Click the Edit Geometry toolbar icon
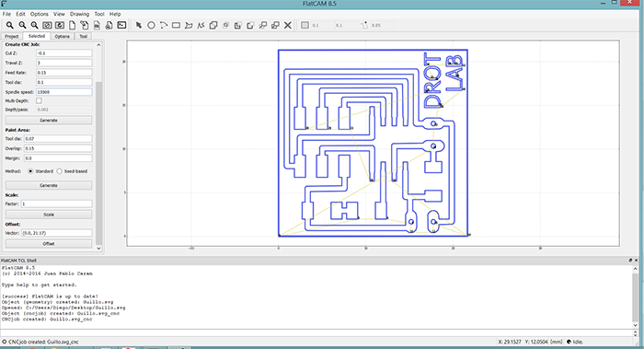The width and height of the screenshot is (644, 349). pyautogui.click(x=85, y=25)
